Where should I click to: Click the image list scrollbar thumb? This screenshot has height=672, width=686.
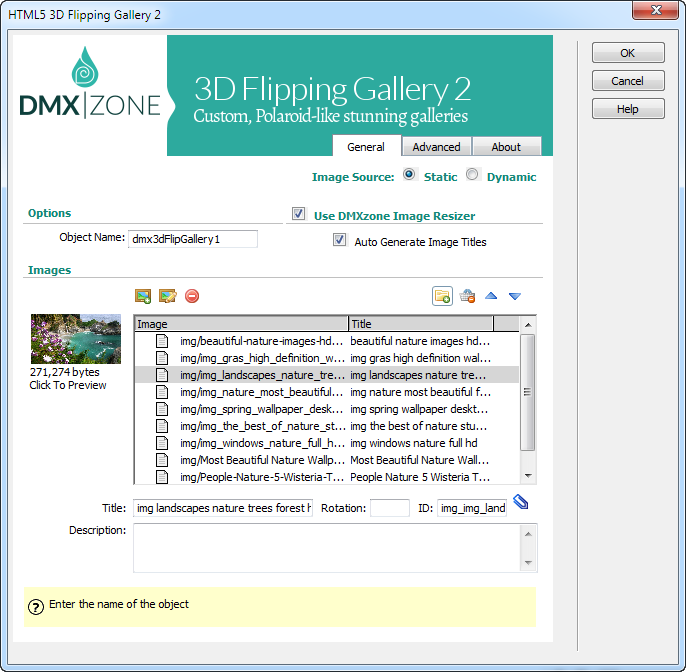pos(528,392)
